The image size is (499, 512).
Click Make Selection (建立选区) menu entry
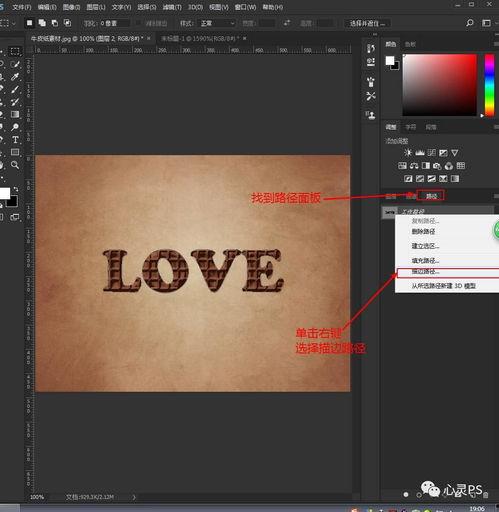tap(425, 246)
